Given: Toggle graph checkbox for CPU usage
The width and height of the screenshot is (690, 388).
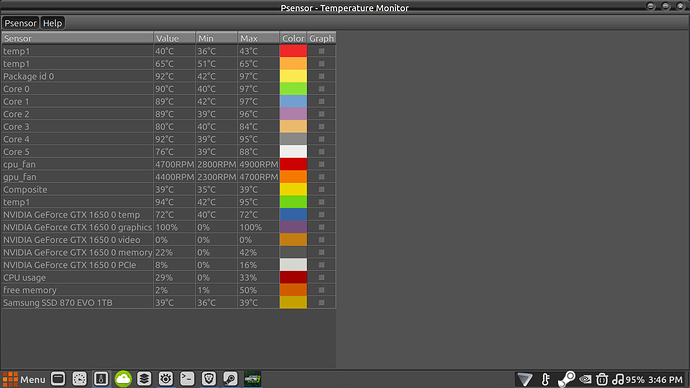Looking at the screenshot, I should point(322,278).
